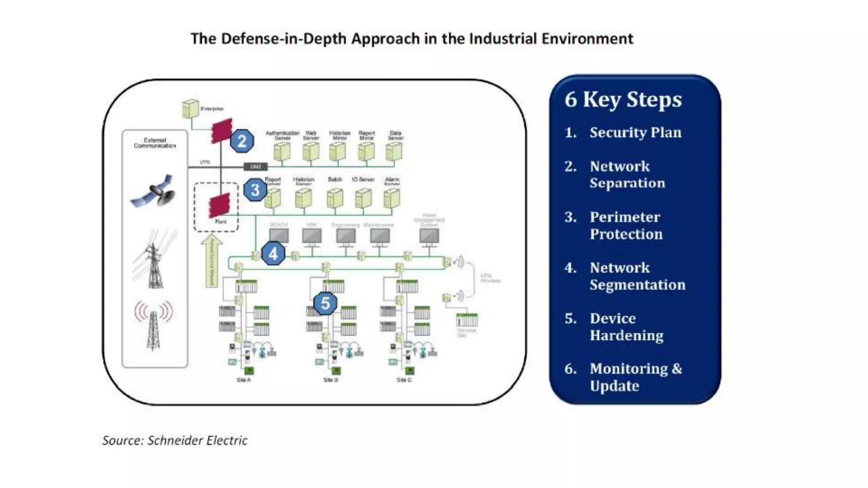Click the upward yellow arrow near Plant
This screenshot has height=488, width=868.
click(212, 262)
